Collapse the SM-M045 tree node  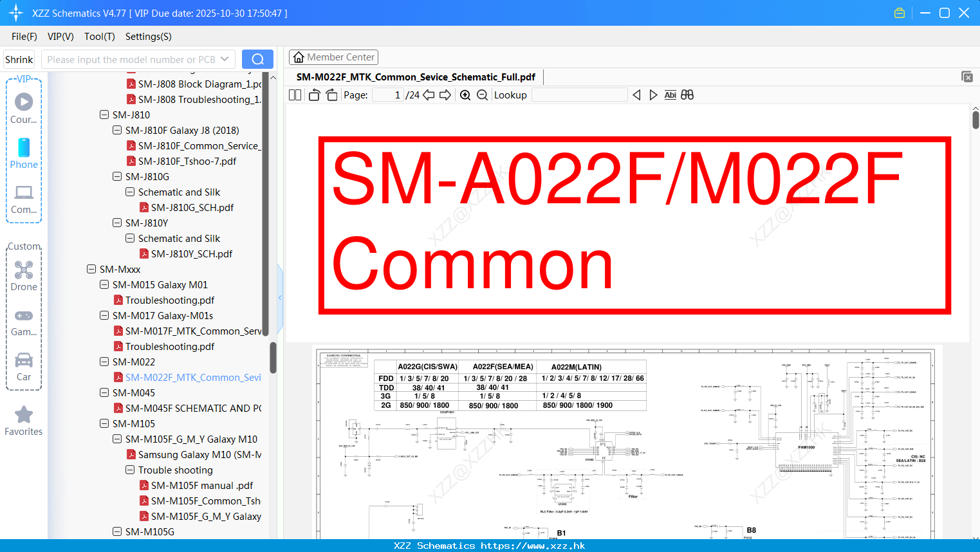tap(104, 392)
